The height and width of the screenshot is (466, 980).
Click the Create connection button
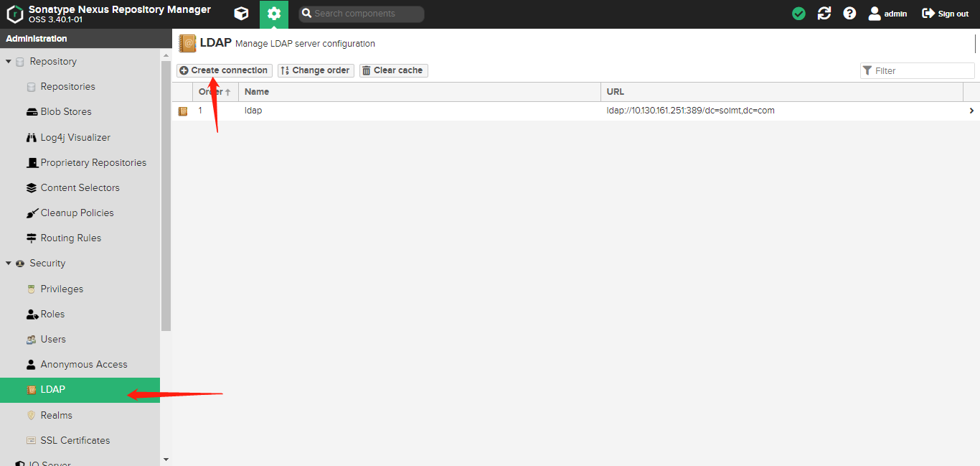click(225, 70)
